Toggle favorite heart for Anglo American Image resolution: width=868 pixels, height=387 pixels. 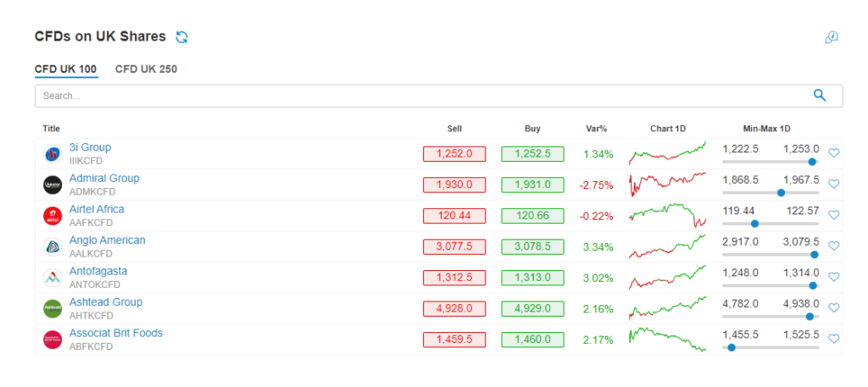click(x=834, y=246)
